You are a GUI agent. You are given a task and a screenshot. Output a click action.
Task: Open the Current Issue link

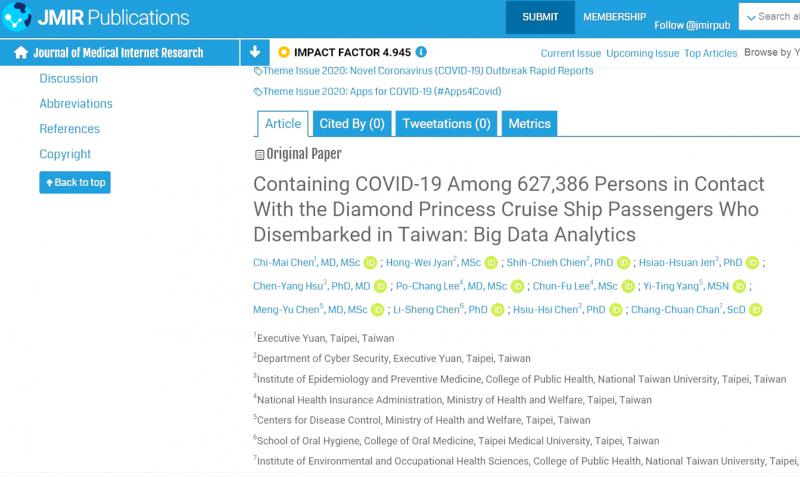pos(570,53)
